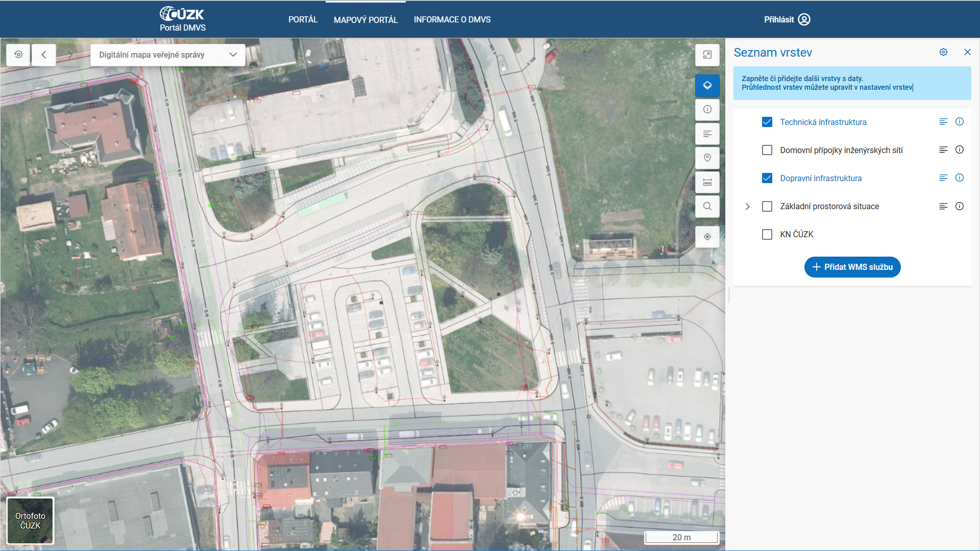Switch basemap via Ortofoto ČÚZK thumbnail

coord(30,520)
